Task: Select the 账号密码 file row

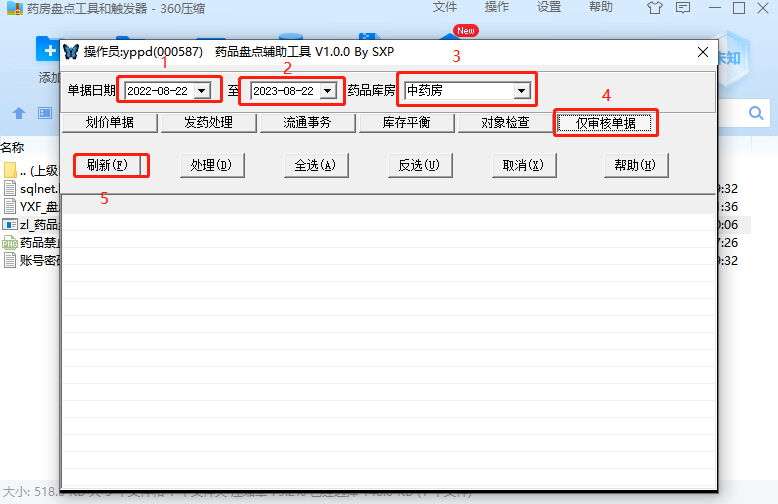Action: tap(30, 260)
